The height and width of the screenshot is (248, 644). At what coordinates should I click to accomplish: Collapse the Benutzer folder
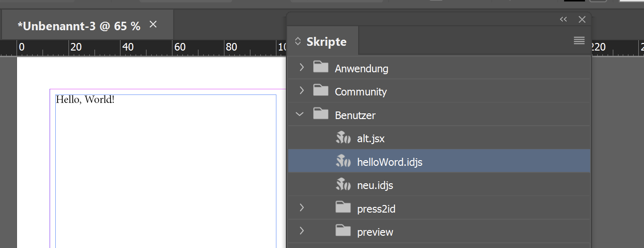300,114
